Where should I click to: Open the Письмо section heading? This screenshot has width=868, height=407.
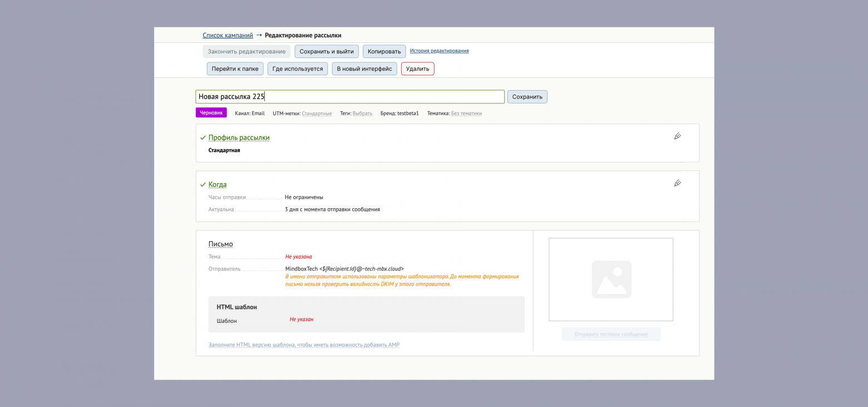220,244
